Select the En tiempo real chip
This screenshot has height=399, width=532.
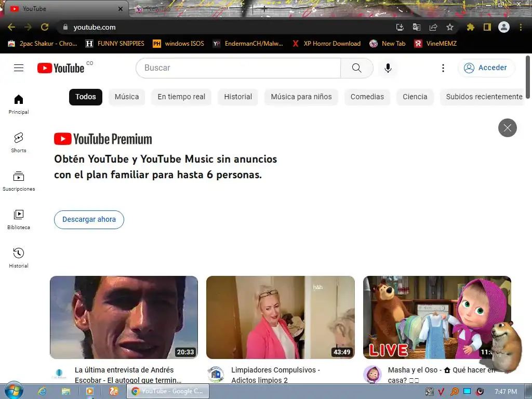(181, 97)
